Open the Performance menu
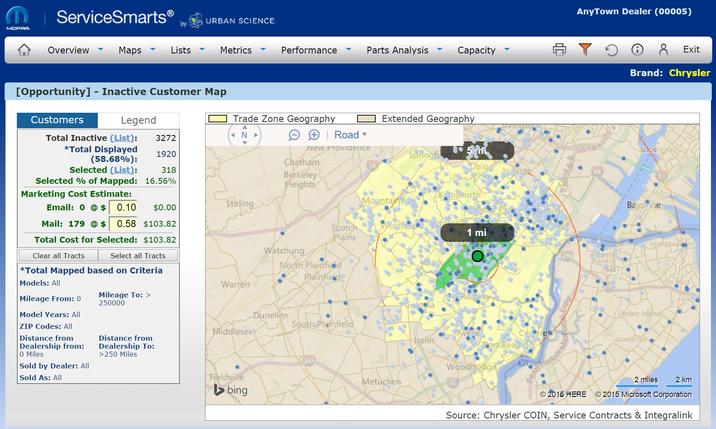This screenshot has width=716, height=429. click(x=309, y=50)
